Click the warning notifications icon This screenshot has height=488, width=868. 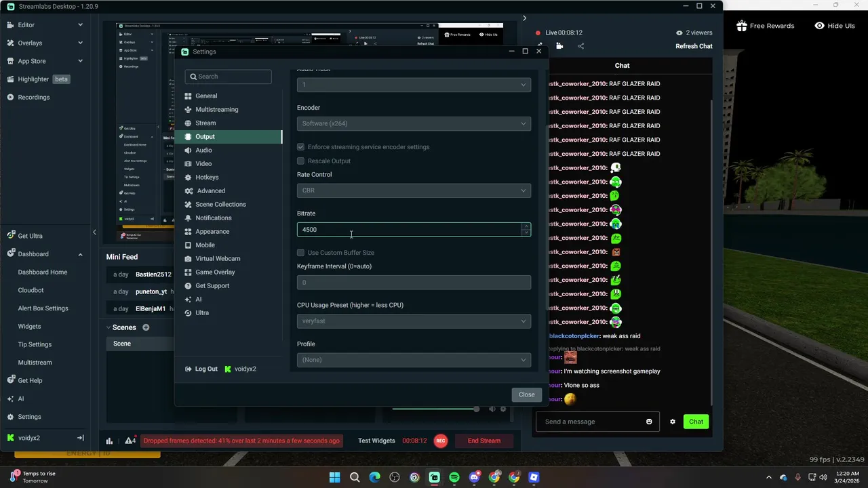(130, 441)
